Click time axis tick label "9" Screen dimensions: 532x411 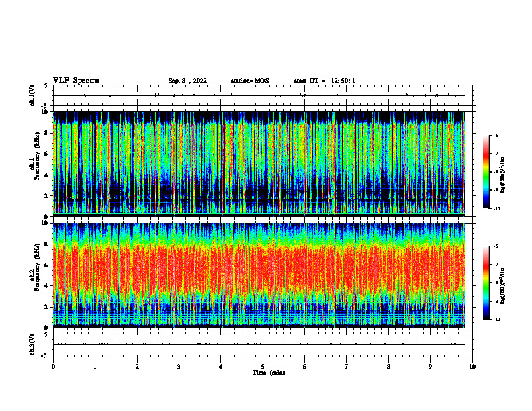pos(430,367)
